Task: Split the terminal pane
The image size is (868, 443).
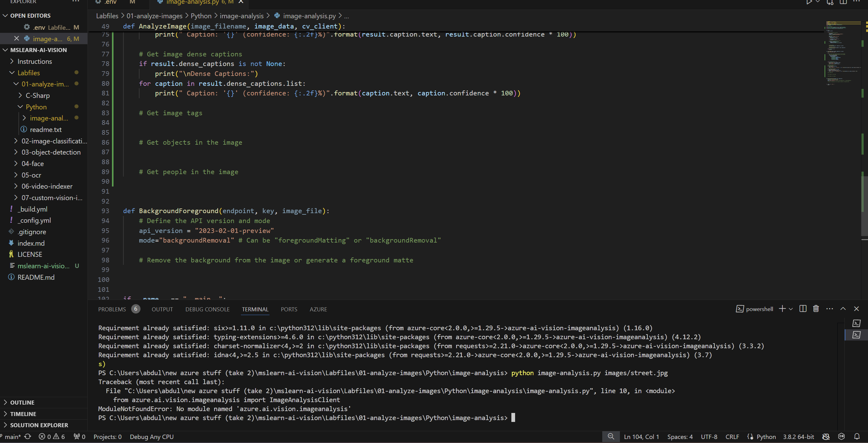Action: pyautogui.click(x=803, y=309)
